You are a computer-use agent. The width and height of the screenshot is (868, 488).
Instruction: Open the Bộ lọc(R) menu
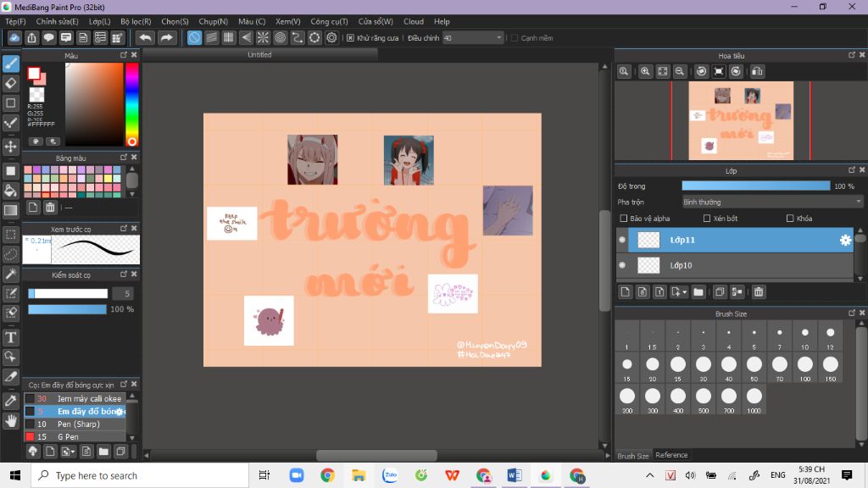pos(136,21)
